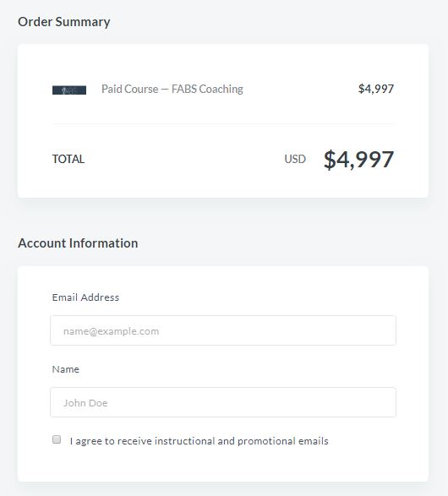Select the item price $4,997 beside course
This screenshot has height=496, width=448.
pyautogui.click(x=376, y=89)
